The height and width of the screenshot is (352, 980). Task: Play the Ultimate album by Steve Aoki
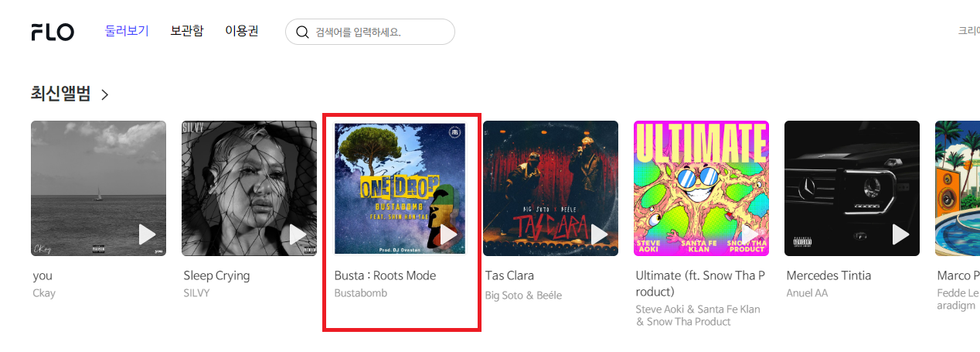[750, 234]
